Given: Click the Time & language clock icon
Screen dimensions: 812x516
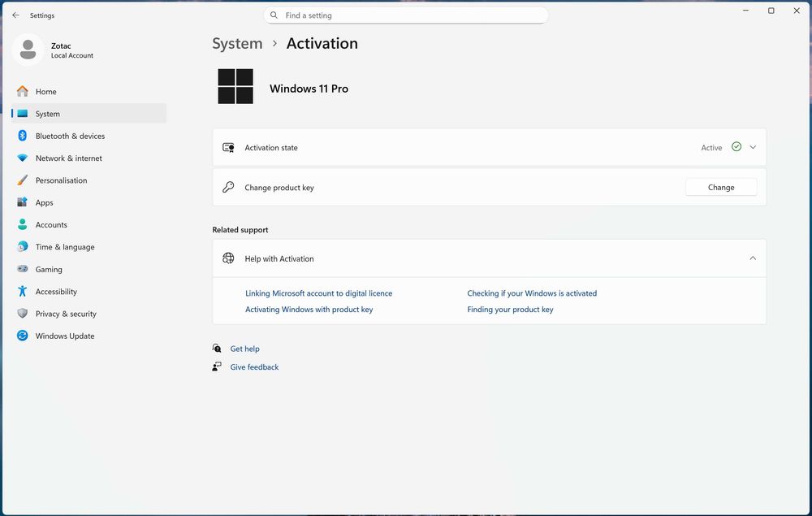Looking at the screenshot, I should click(x=23, y=247).
